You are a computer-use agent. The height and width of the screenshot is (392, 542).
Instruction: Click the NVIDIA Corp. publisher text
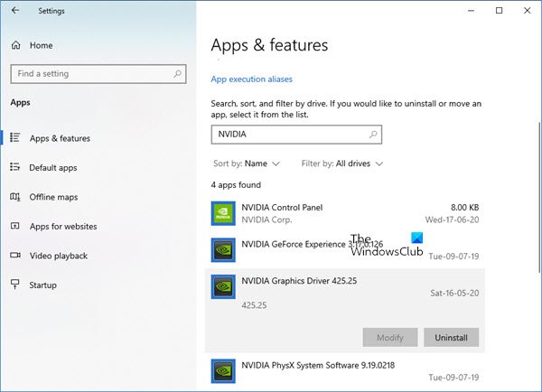click(x=266, y=219)
